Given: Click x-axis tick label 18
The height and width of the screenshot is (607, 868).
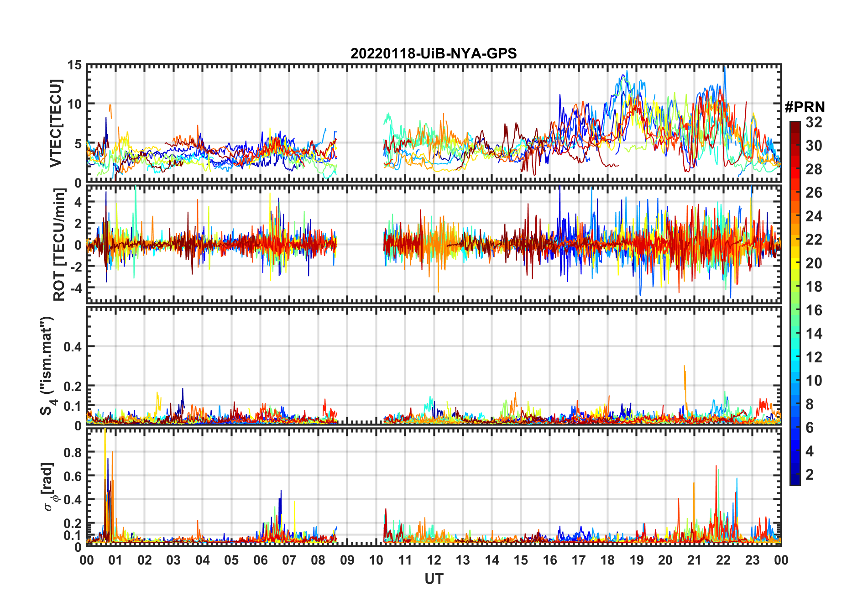Looking at the screenshot, I should pos(607,560).
